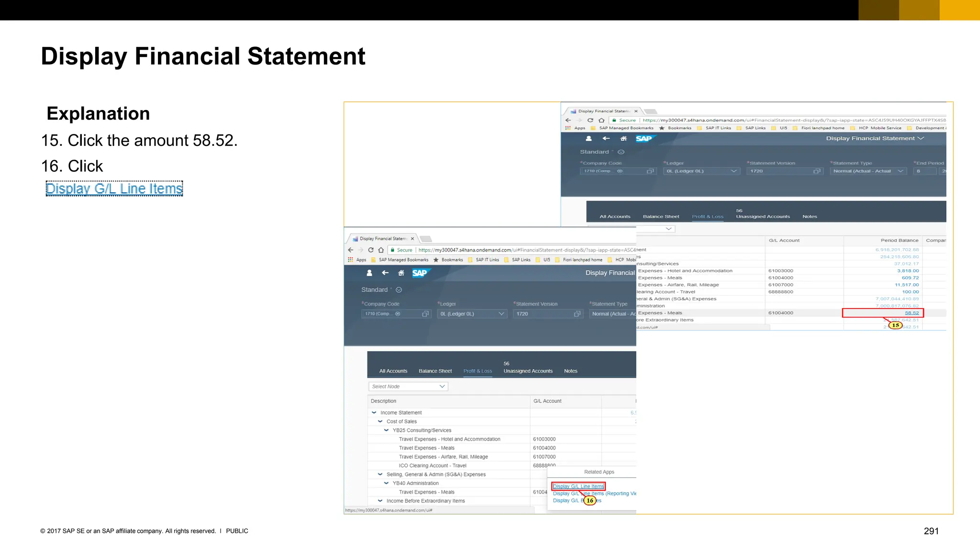Viewport: 980px width, 551px height.
Task: Clear the 1710 Company Code token in lower-left window
Action: pos(398,314)
